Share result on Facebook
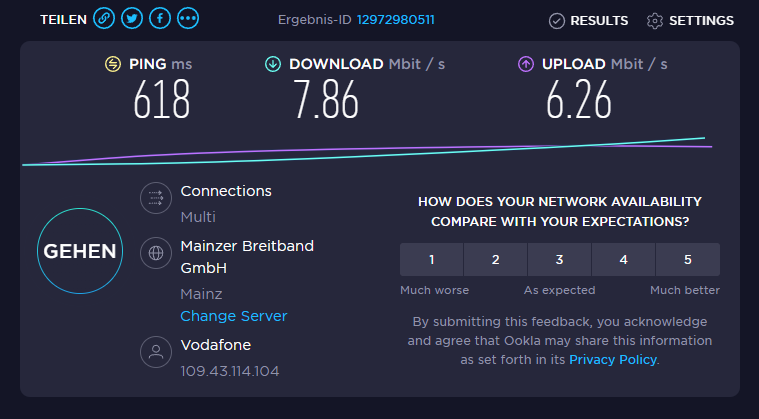 [160, 19]
